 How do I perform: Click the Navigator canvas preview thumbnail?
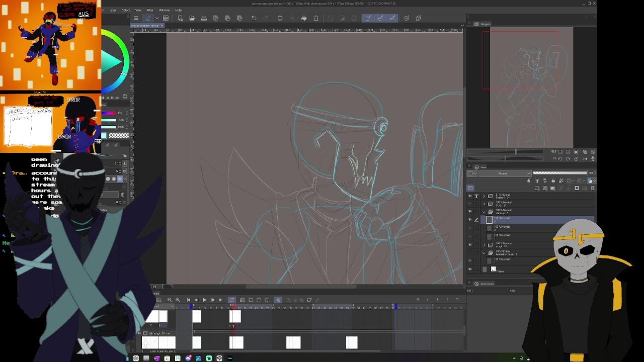point(531,87)
